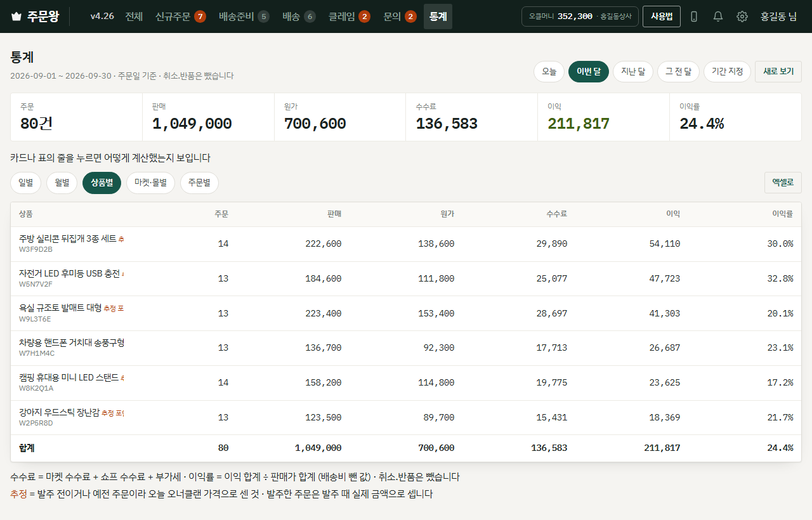Click the 주방 실리콘 뒤집개 3종 세트 row
This screenshot has width=812, height=520.
[x=406, y=244]
